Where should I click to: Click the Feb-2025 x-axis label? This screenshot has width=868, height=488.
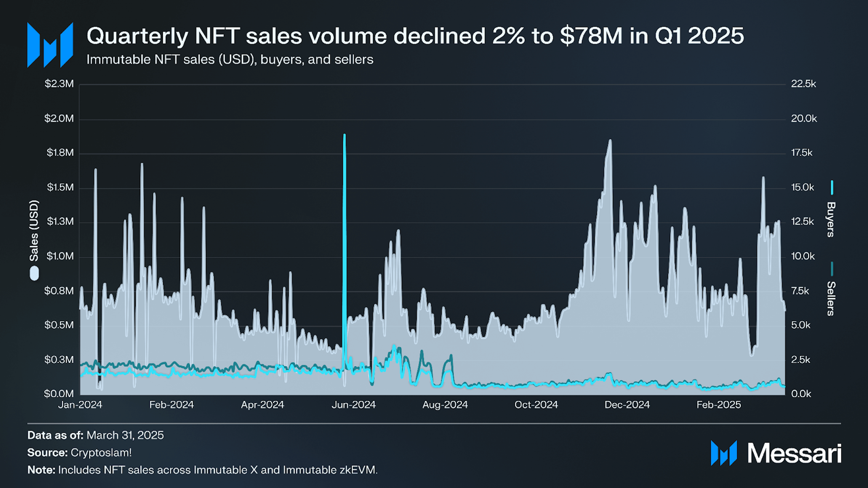click(718, 405)
